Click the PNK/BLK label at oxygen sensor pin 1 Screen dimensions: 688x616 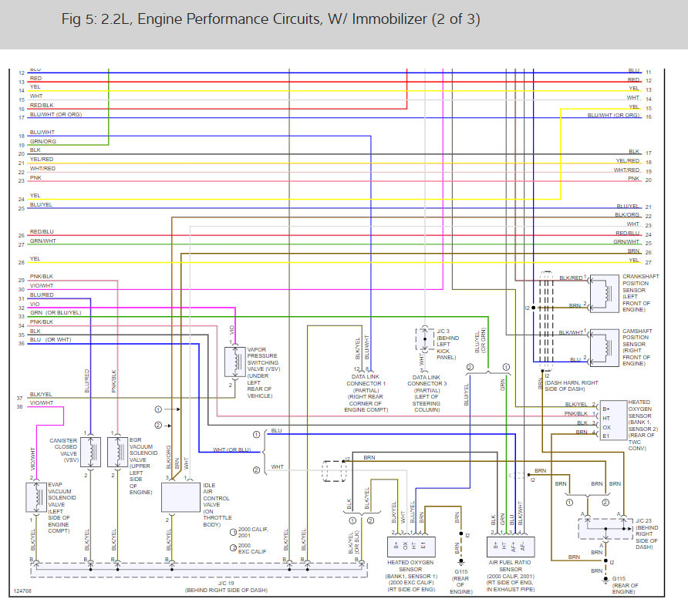pos(575,413)
